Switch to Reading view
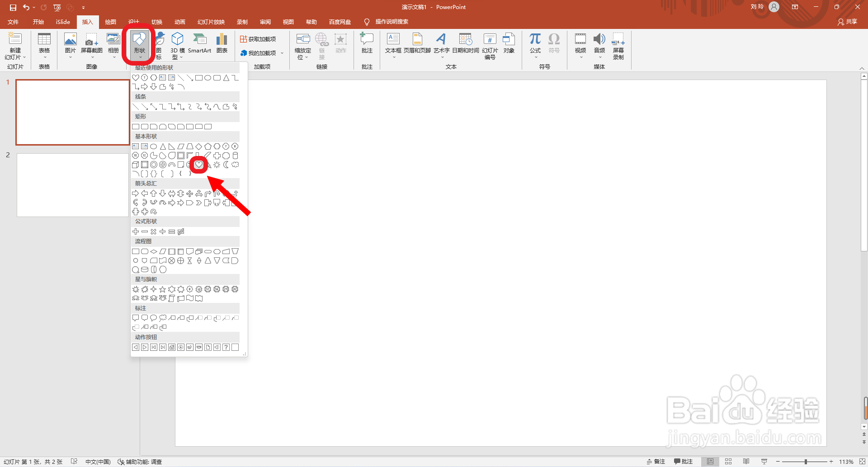Viewport: 868px width, 467px height. point(746,462)
